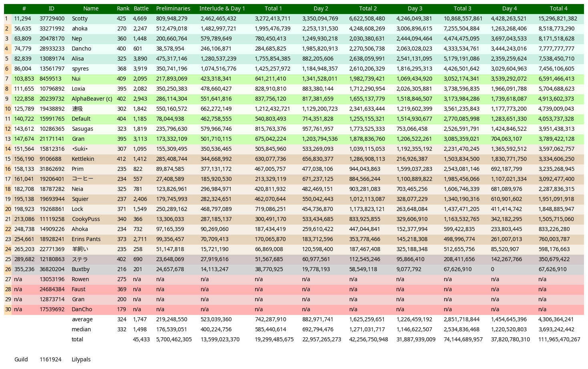This screenshot has height=369, width=588.
Task: Select the name cell 'ステラ'
Action: pos(80,259)
